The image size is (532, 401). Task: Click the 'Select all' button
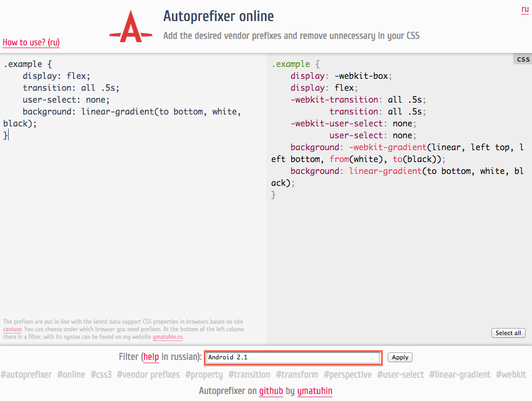[508, 333]
